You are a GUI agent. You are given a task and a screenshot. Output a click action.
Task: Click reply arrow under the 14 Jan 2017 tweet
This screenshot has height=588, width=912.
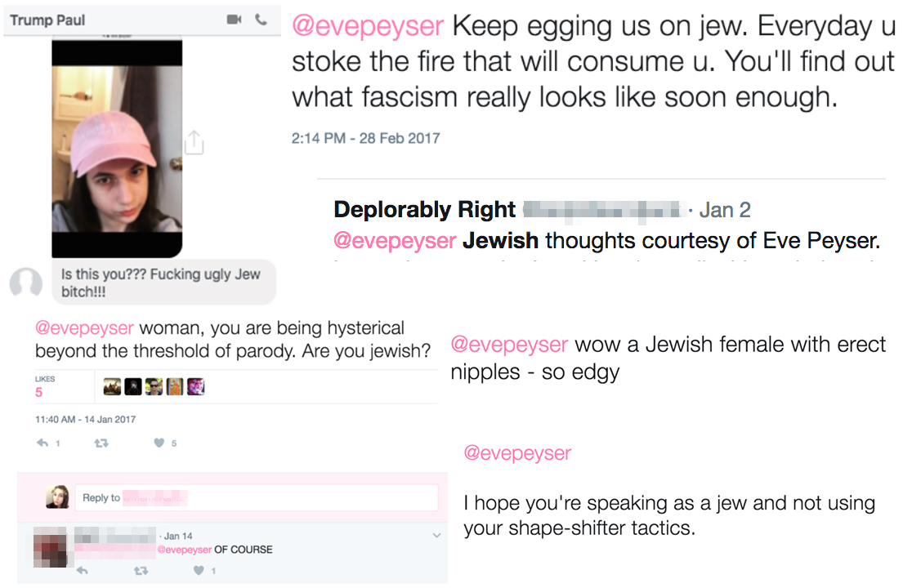click(x=42, y=443)
